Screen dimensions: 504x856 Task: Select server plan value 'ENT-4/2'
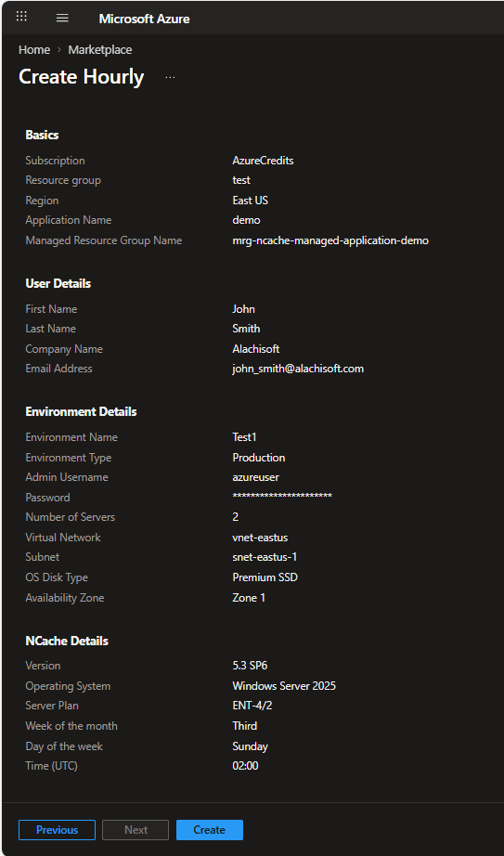pos(252,706)
